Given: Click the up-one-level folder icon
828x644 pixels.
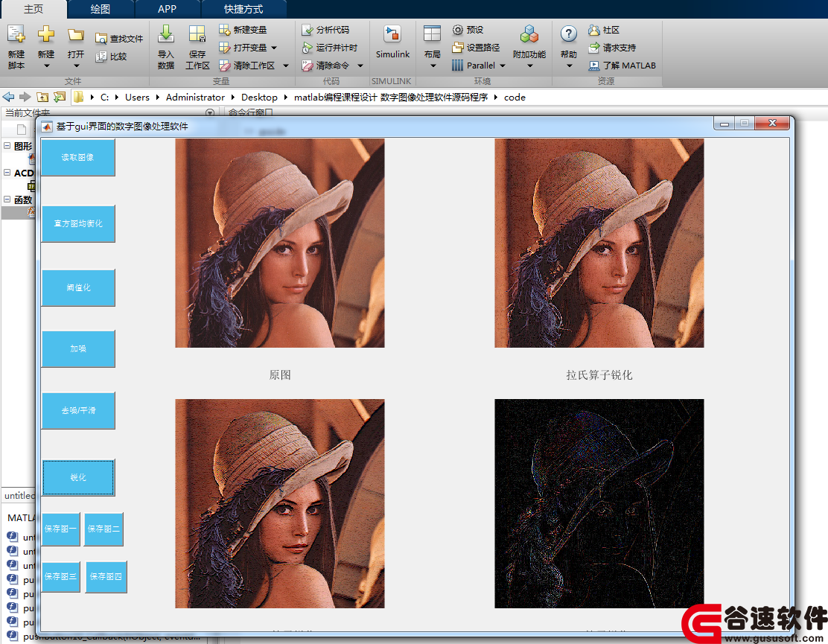Looking at the screenshot, I should point(42,97).
